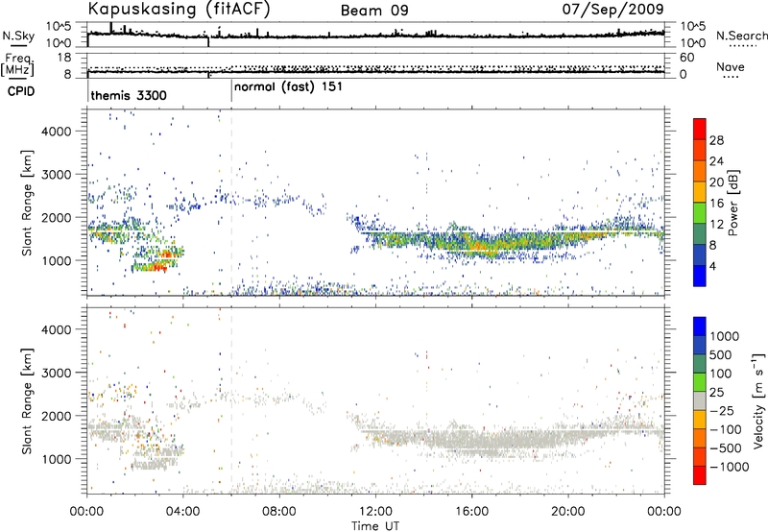Click the 16 tick on the power colorbar
768x532 pixels.
pyautogui.click(x=716, y=204)
